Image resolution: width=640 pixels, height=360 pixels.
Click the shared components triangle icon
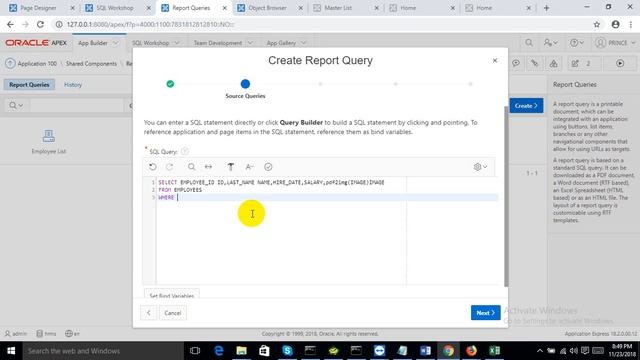click(553, 63)
